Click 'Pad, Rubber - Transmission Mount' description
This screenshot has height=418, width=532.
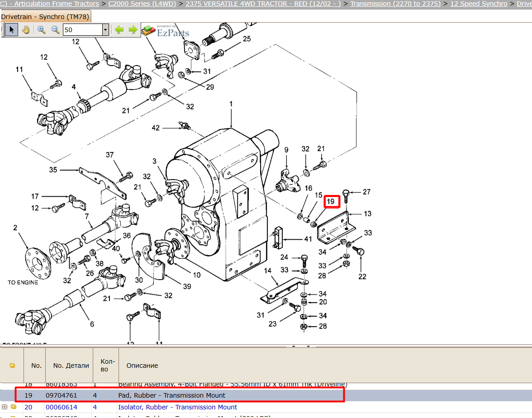[x=172, y=395]
